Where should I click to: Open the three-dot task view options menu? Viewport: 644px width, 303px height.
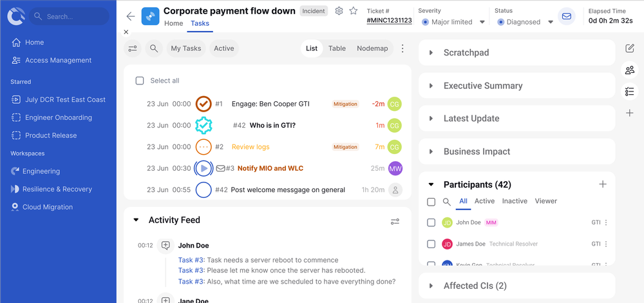coord(402,48)
